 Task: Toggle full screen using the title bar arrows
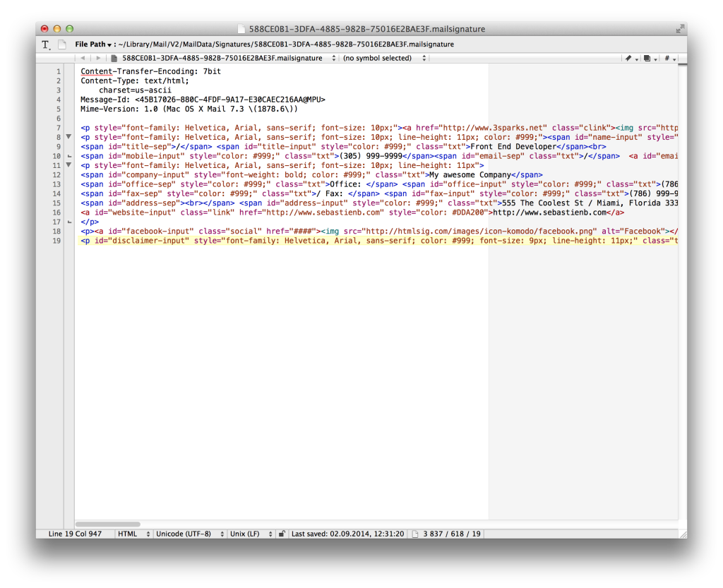coord(679,29)
